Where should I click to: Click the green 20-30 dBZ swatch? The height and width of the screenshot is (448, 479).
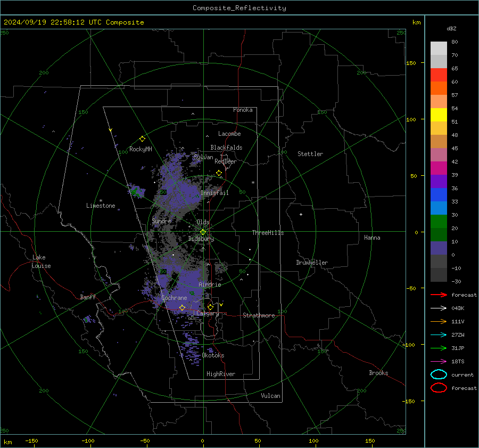[x=439, y=221]
